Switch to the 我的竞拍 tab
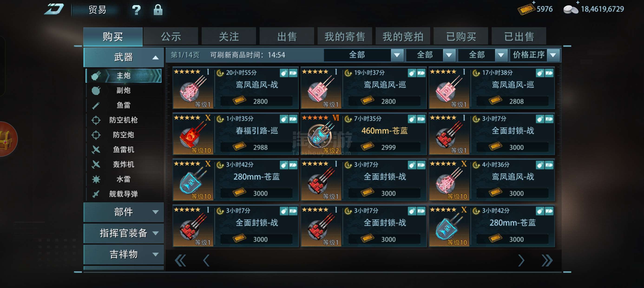 click(403, 36)
